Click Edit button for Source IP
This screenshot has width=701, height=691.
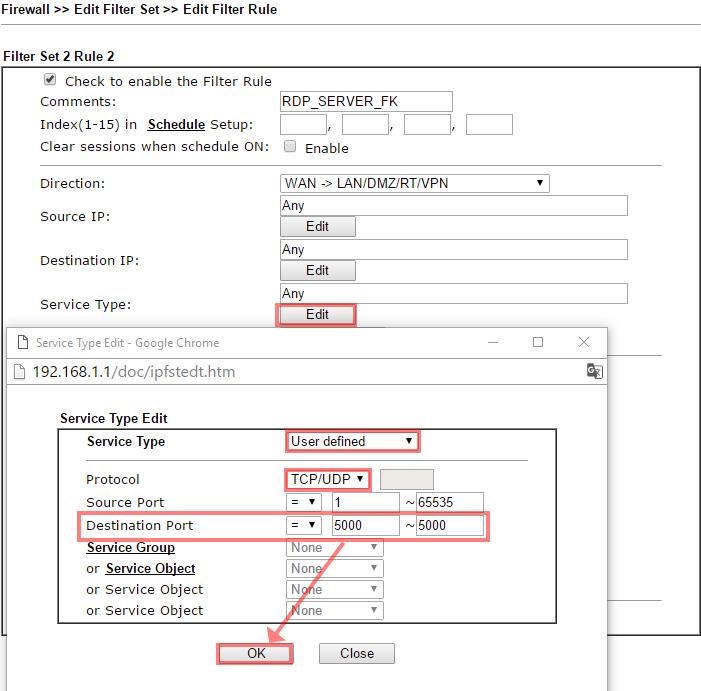click(x=317, y=227)
